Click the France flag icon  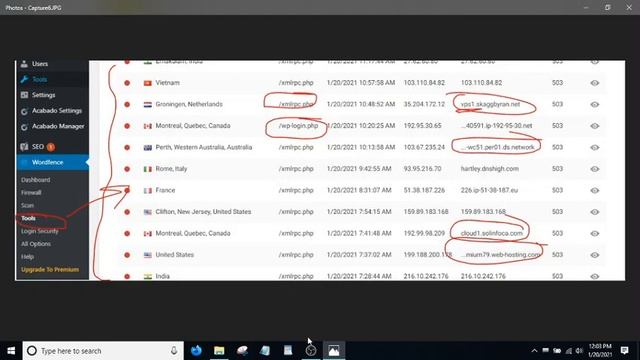(148, 191)
